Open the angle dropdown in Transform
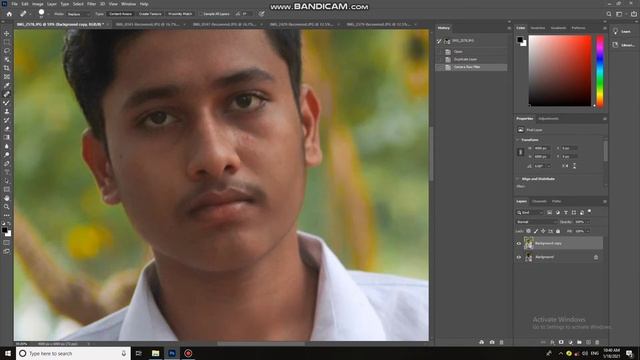This screenshot has width=640, height=360. pyautogui.click(x=548, y=166)
